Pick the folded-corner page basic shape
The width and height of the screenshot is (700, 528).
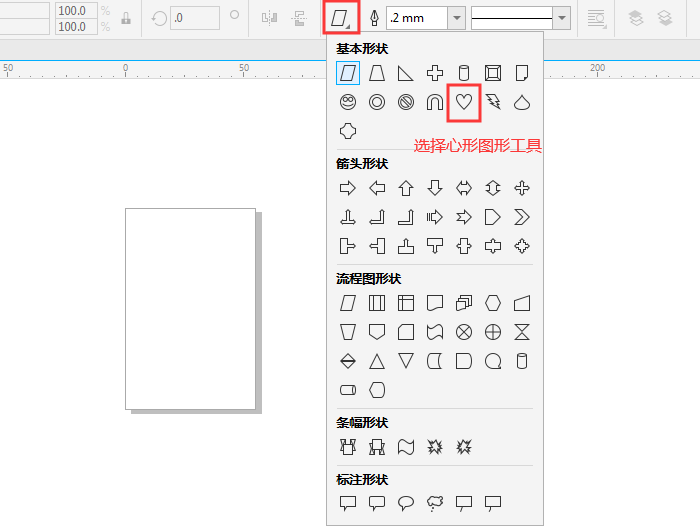point(522,73)
